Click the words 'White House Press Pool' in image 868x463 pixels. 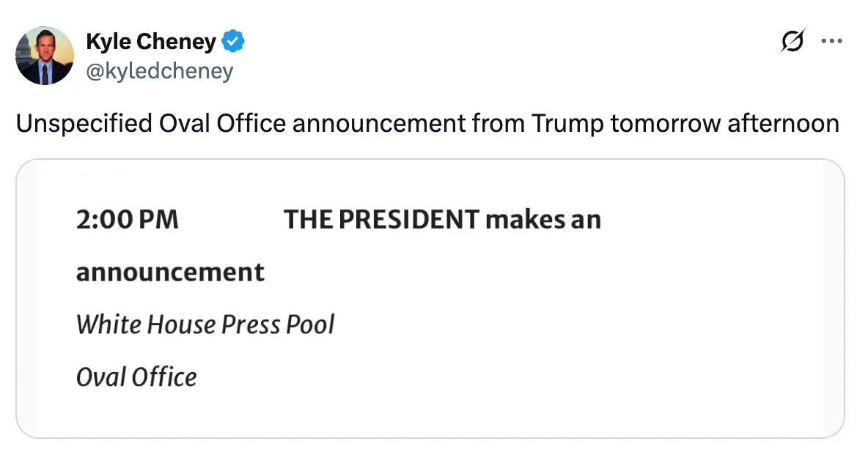tap(205, 324)
